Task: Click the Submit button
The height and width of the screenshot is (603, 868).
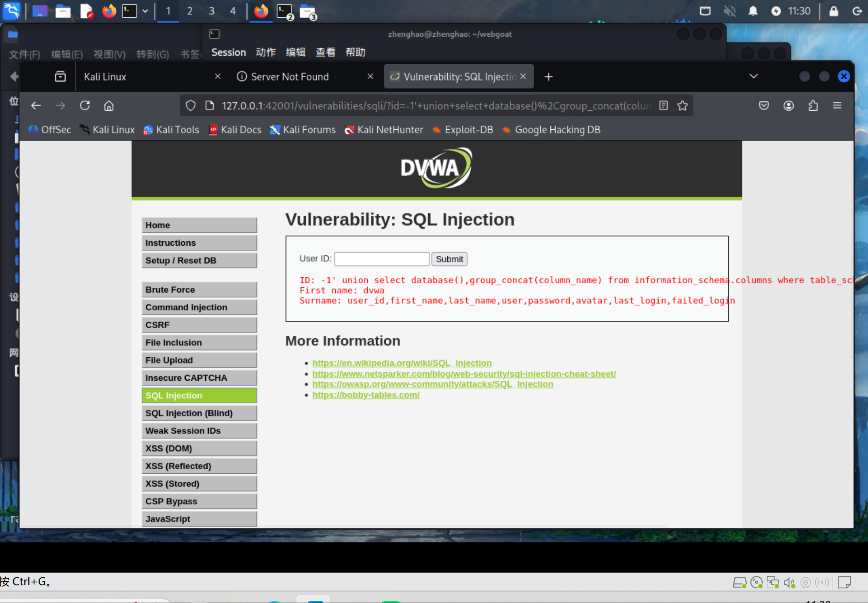Action: 449,259
